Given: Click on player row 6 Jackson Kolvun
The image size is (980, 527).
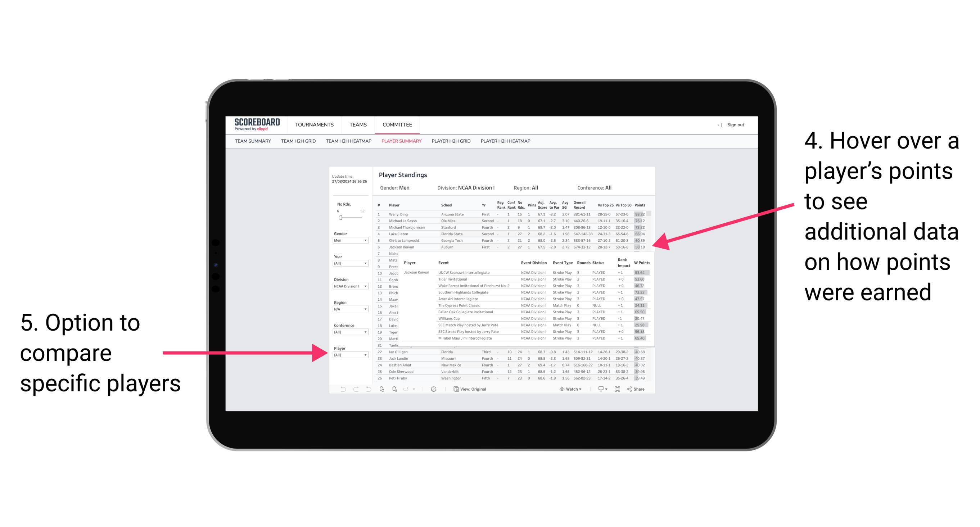Looking at the screenshot, I should [510, 246].
